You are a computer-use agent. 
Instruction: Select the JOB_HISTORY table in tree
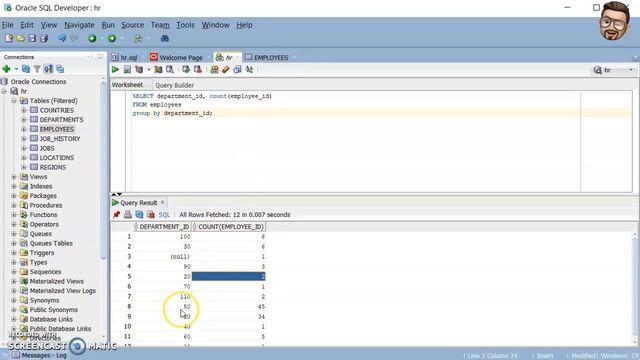(60, 139)
